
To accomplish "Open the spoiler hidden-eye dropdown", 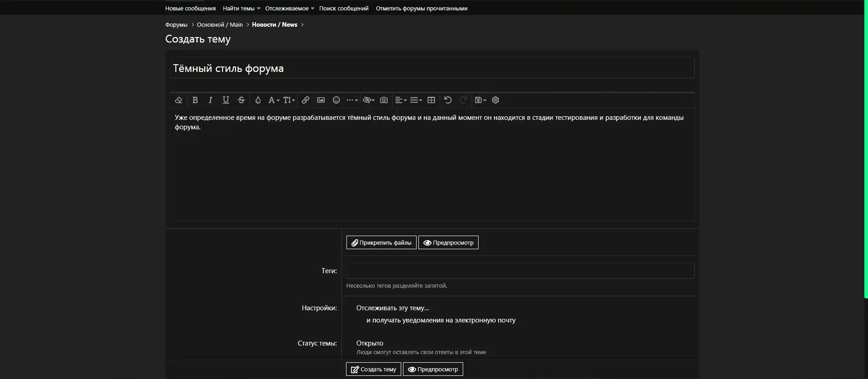I will 369,100.
